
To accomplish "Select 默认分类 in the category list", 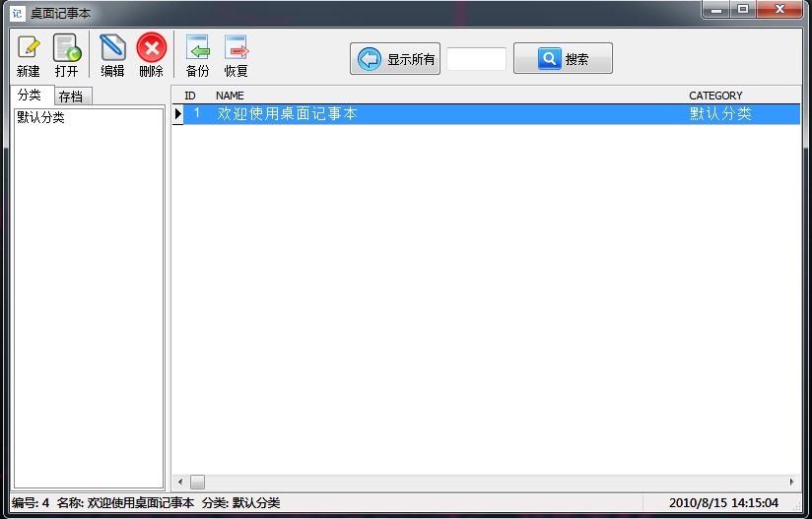I will click(x=41, y=118).
